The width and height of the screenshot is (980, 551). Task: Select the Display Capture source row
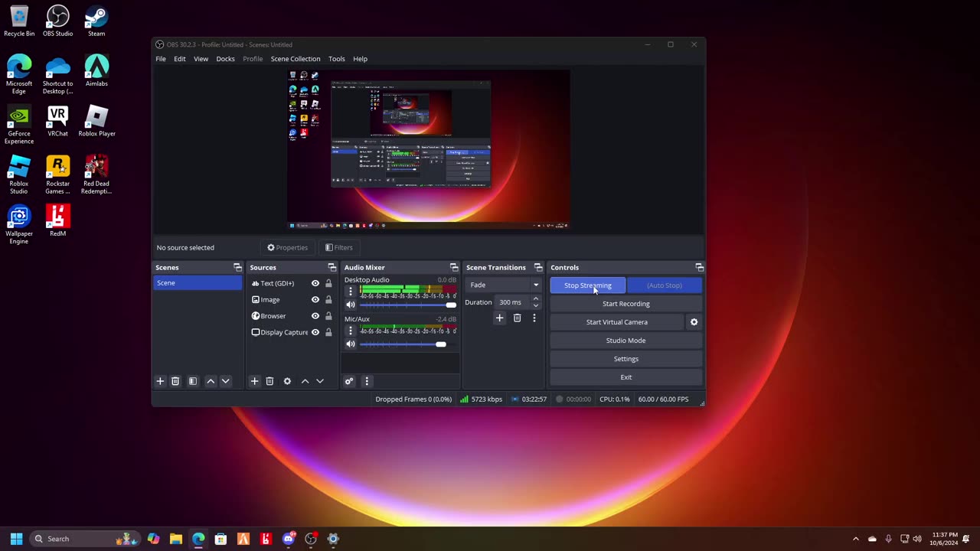[x=291, y=332]
